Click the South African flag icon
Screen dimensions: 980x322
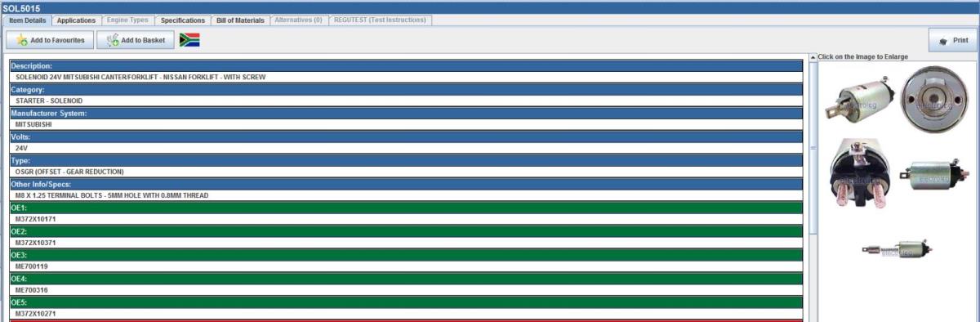click(189, 40)
